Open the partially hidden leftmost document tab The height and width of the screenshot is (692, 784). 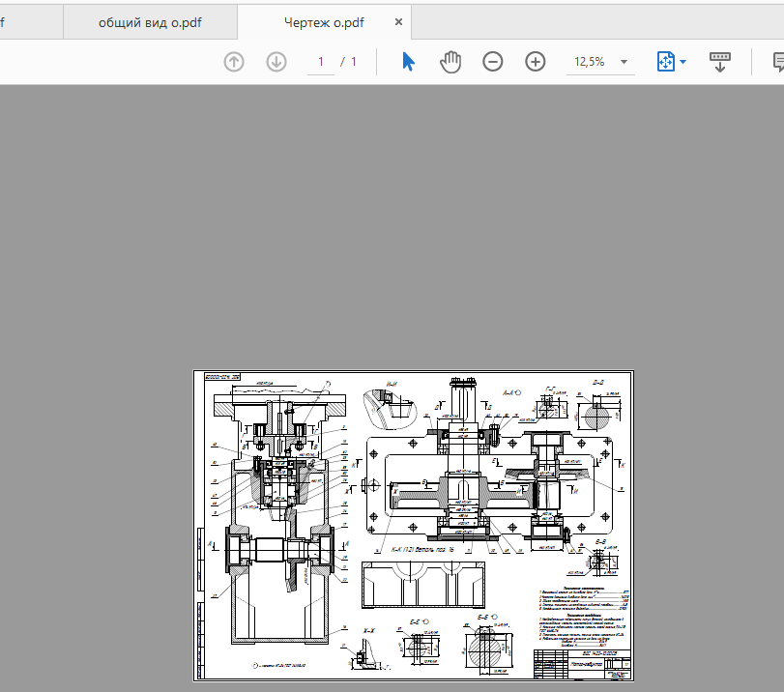coord(29,22)
